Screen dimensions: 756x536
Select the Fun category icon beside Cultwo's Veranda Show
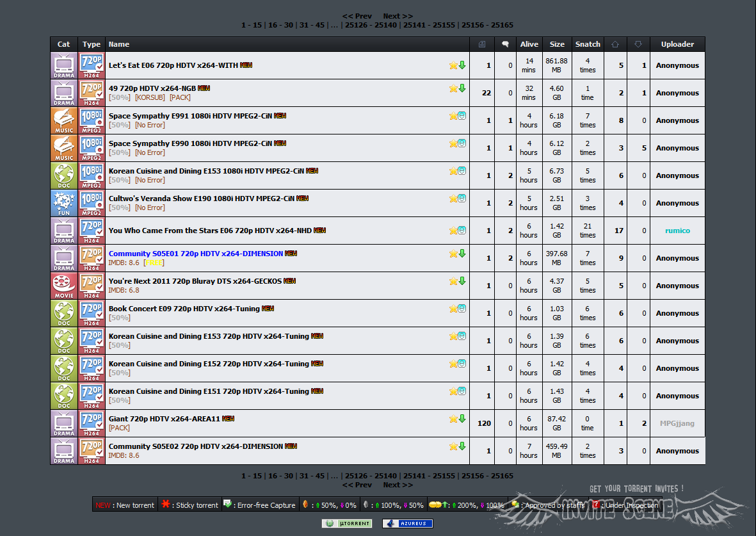[x=64, y=203]
